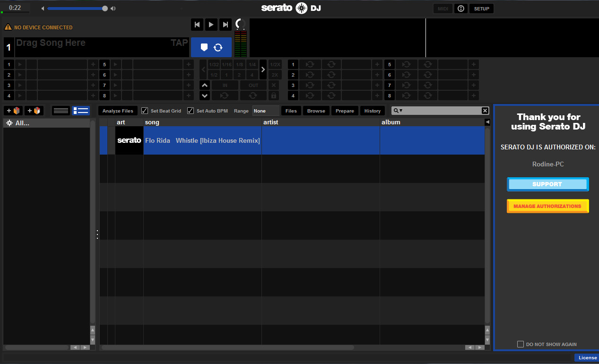Open the info icon next to Setup

(460, 9)
